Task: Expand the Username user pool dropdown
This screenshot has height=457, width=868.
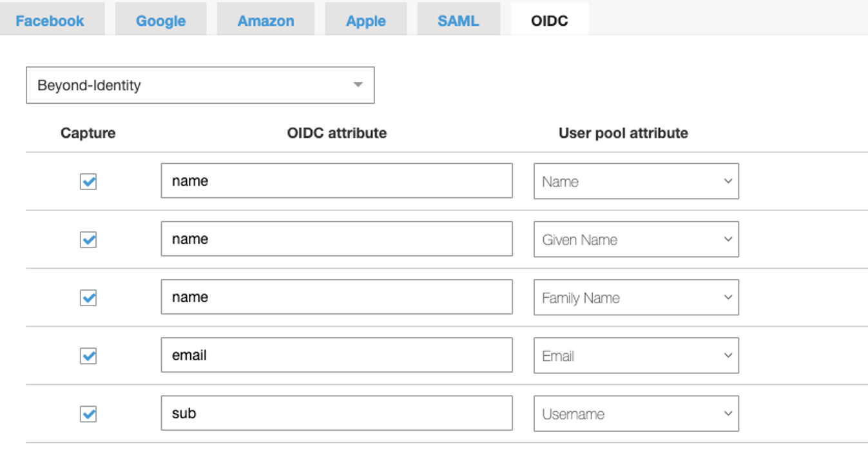Action: click(x=635, y=414)
